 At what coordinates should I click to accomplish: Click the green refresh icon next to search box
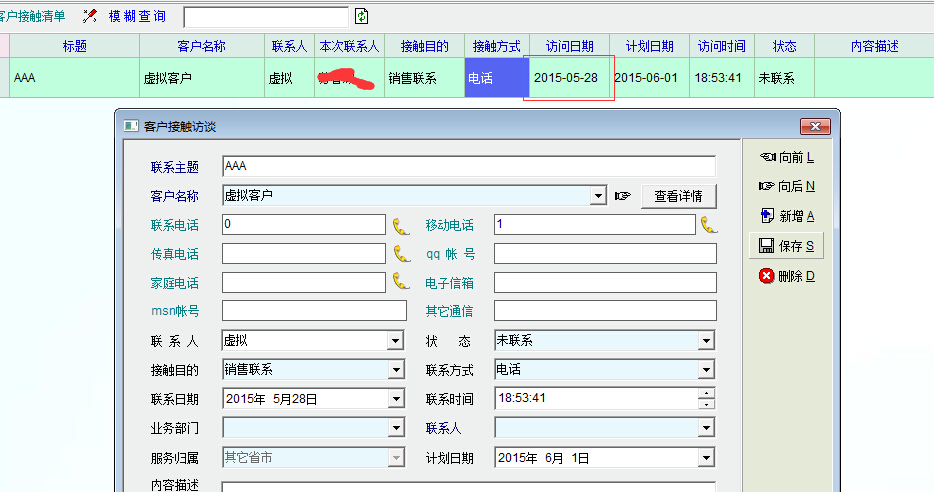[x=362, y=16]
